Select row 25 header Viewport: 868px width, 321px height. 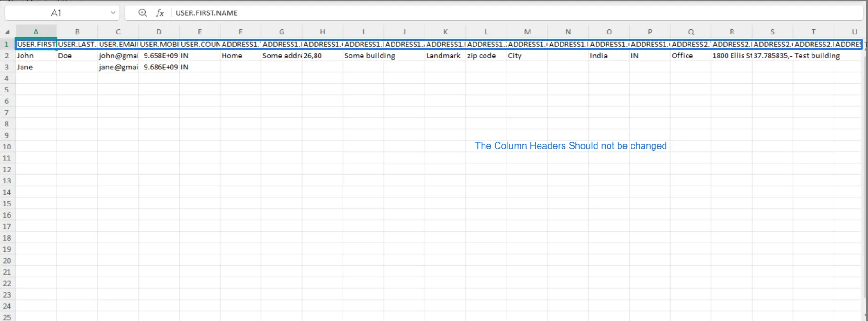[7, 317]
